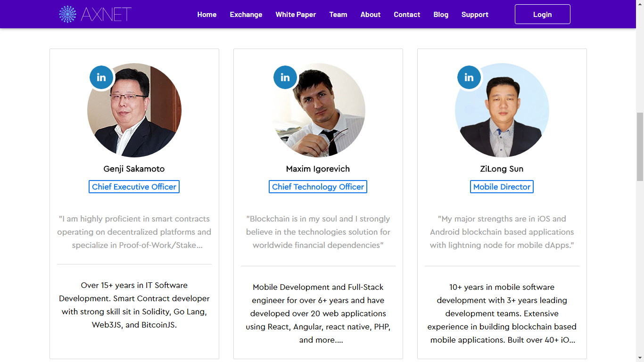The width and height of the screenshot is (644, 362).
Task: Click the Mobile Director badge
Action: tap(502, 187)
